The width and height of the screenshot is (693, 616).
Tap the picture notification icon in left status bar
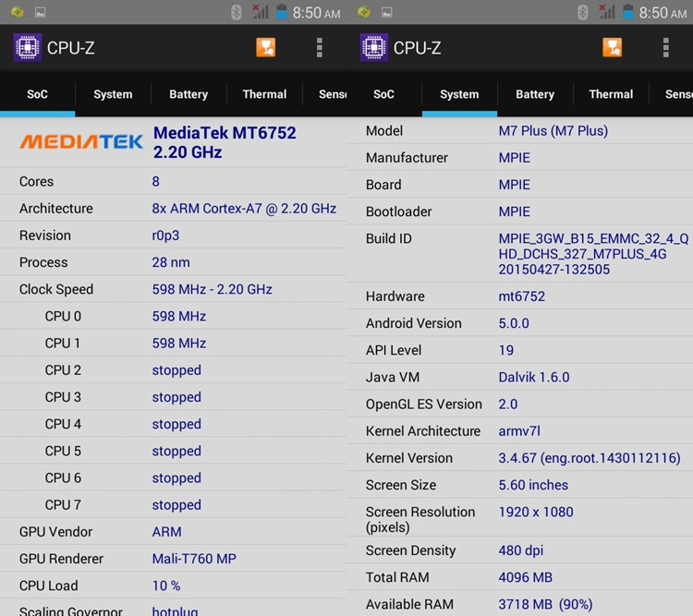click(40, 12)
